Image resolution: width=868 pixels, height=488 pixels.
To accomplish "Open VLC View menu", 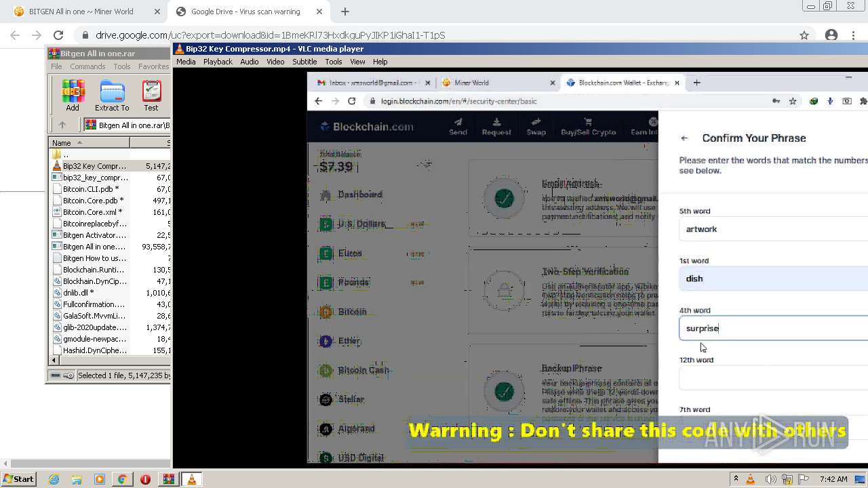I will [357, 62].
